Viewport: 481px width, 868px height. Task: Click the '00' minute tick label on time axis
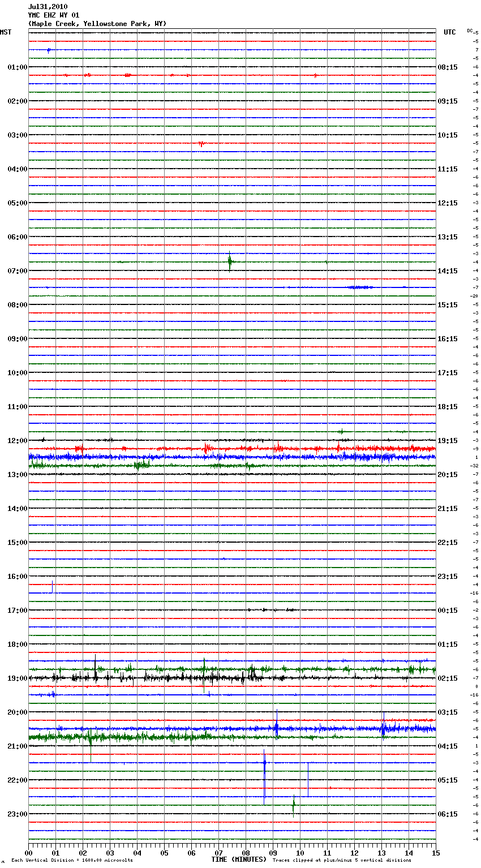click(28, 852)
